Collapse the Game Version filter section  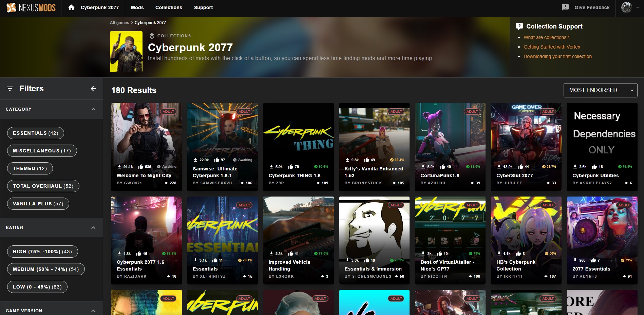[x=93, y=311]
